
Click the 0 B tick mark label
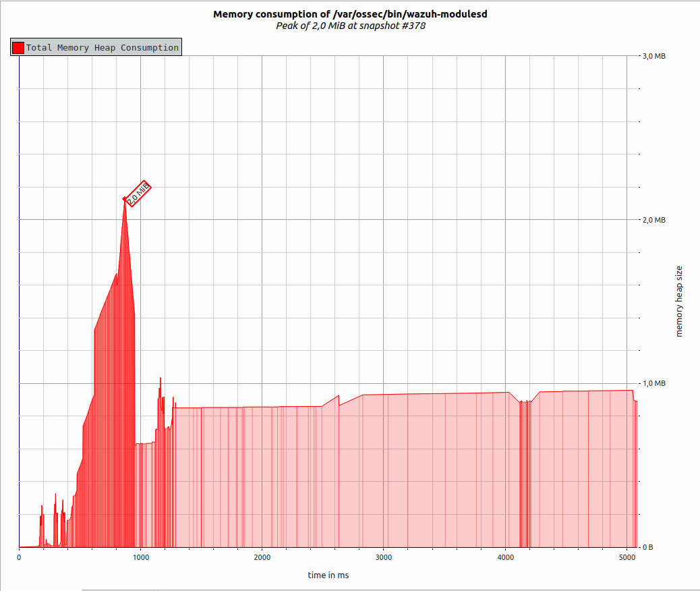649,547
